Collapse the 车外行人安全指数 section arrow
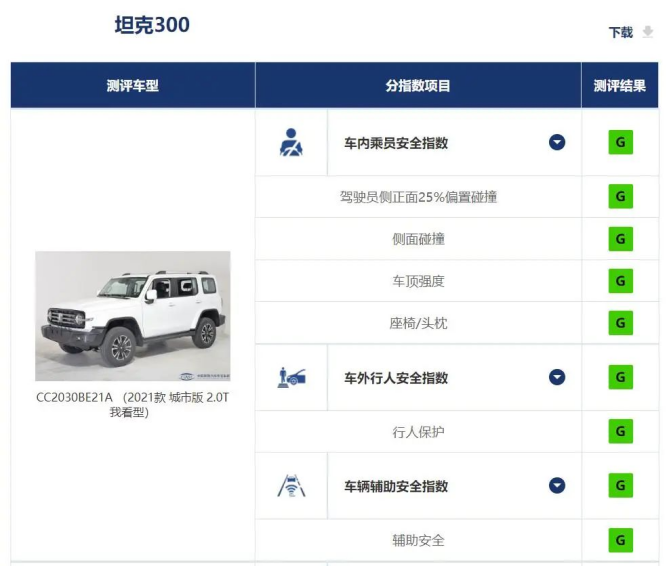Image resolution: width=669 pixels, height=567 pixels. [557, 377]
